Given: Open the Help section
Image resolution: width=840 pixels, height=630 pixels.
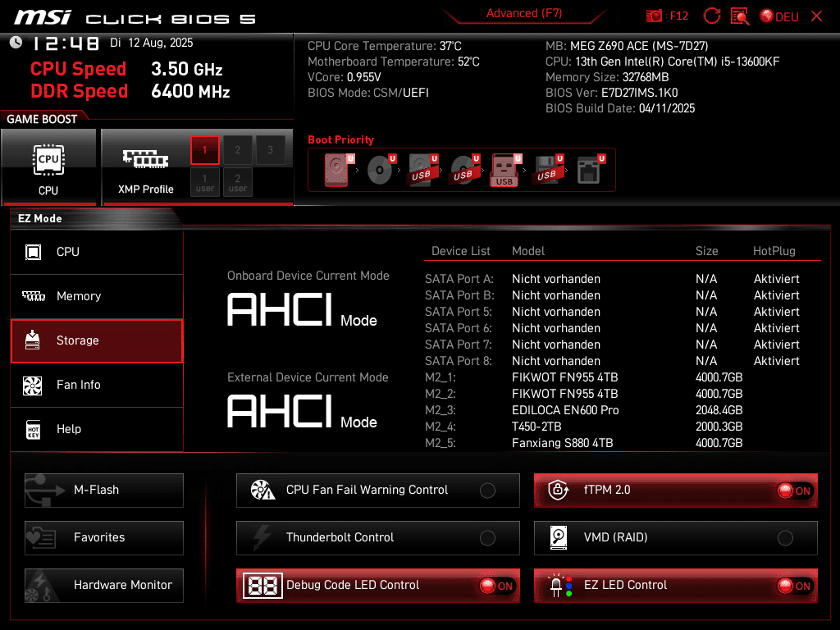Looking at the screenshot, I should click(97, 429).
